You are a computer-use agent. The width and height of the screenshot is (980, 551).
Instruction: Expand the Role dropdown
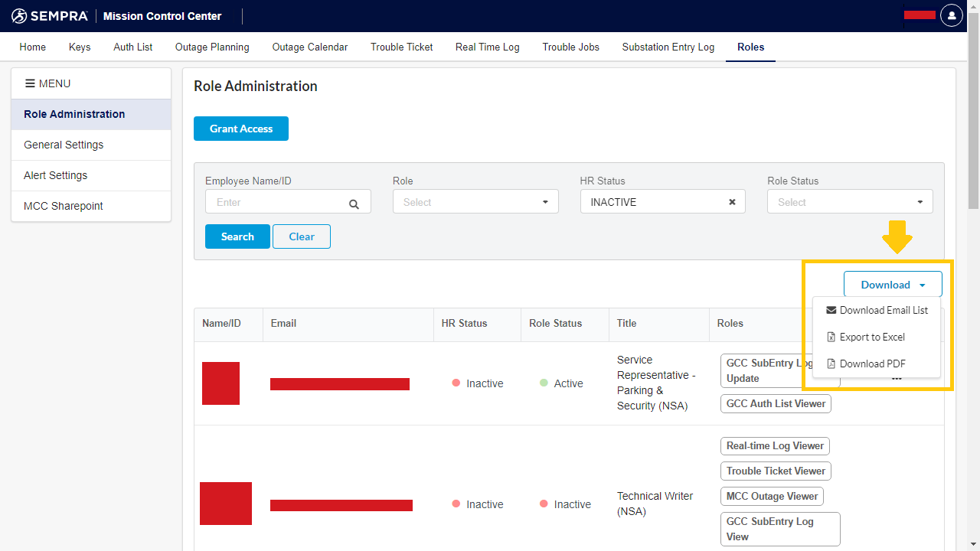point(475,202)
